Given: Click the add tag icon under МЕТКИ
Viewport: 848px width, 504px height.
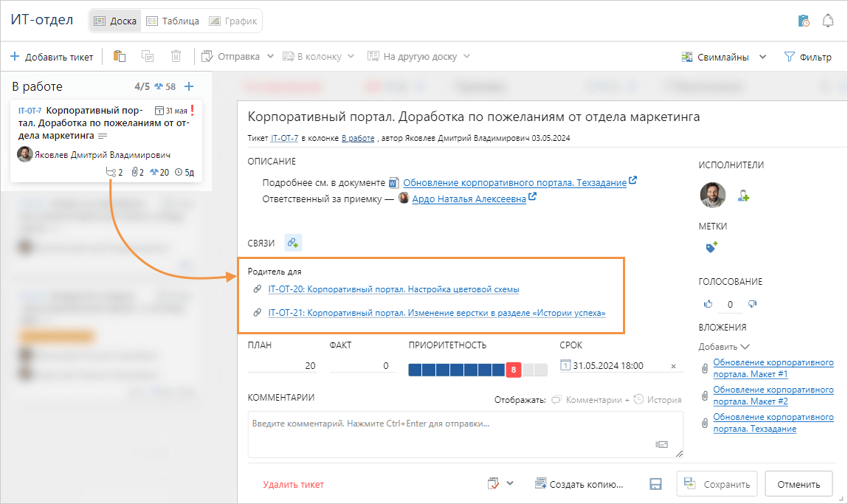Looking at the screenshot, I should pos(711,248).
